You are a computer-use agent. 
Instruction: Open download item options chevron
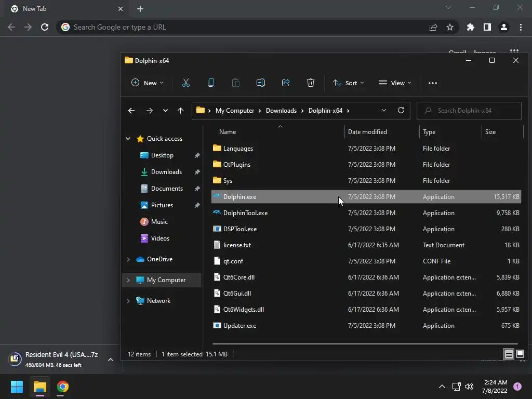click(x=111, y=360)
